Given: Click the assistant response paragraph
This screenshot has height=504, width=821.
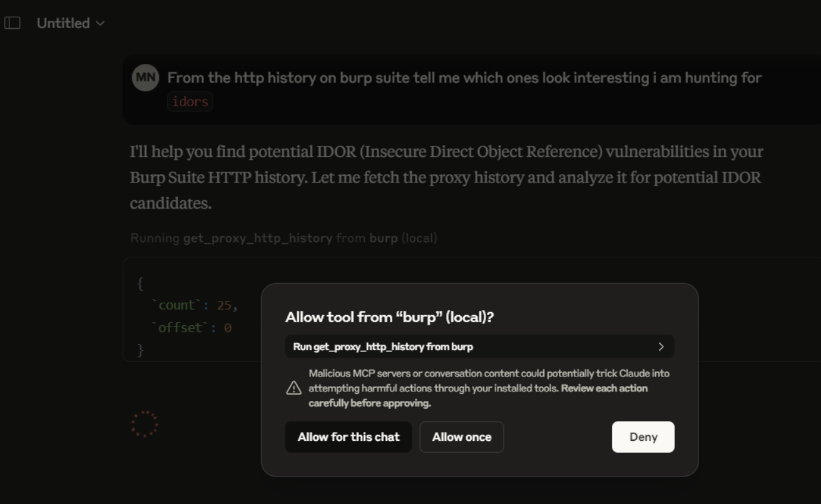Looking at the screenshot, I should (447, 178).
